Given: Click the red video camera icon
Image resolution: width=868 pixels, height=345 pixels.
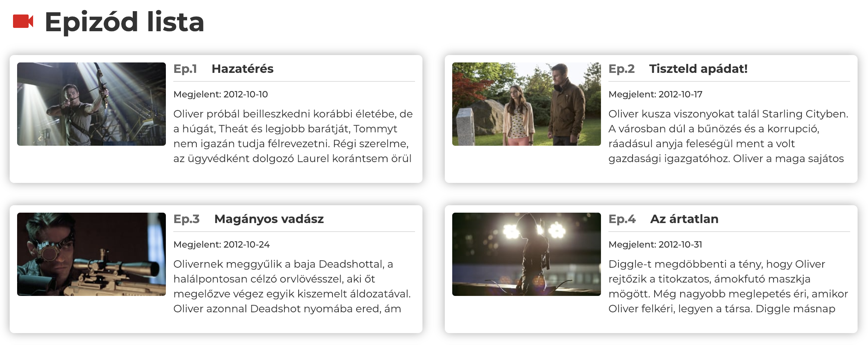Looking at the screenshot, I should tap(23, 22).
